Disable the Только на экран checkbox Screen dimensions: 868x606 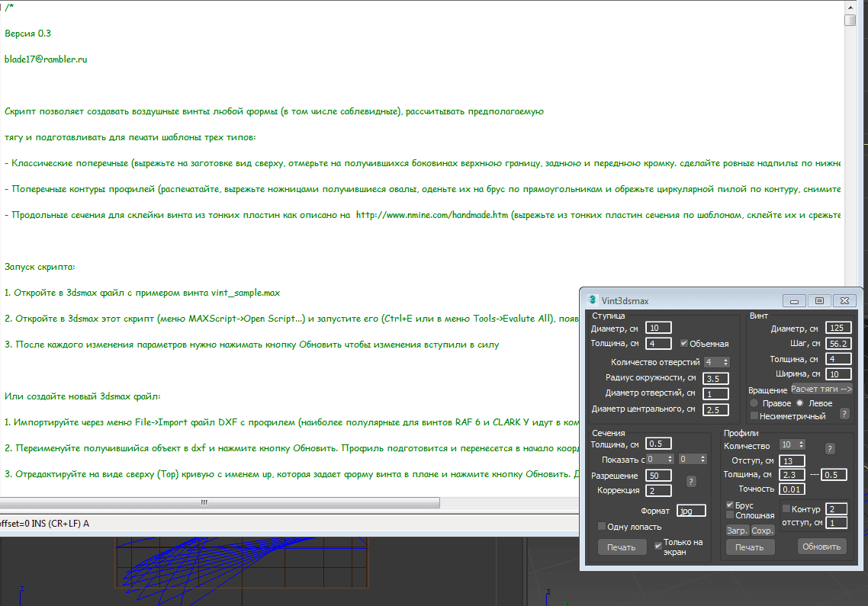tap(658, 547)
